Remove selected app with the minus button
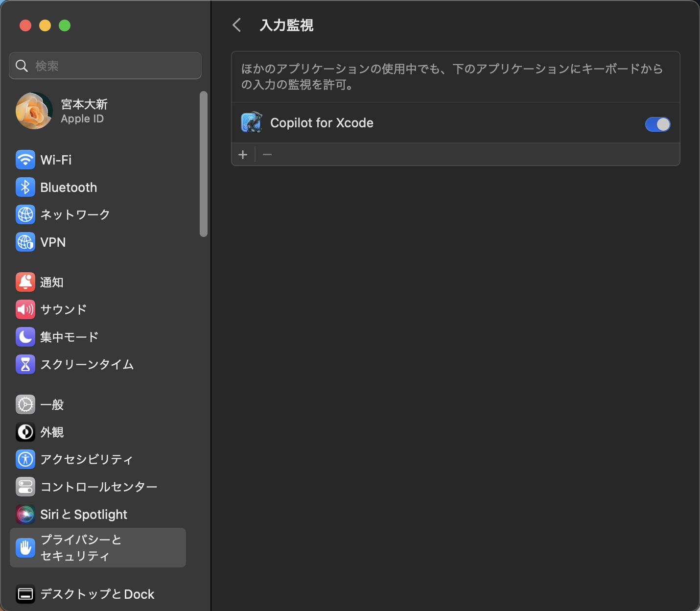 click(x=267, y=154)
